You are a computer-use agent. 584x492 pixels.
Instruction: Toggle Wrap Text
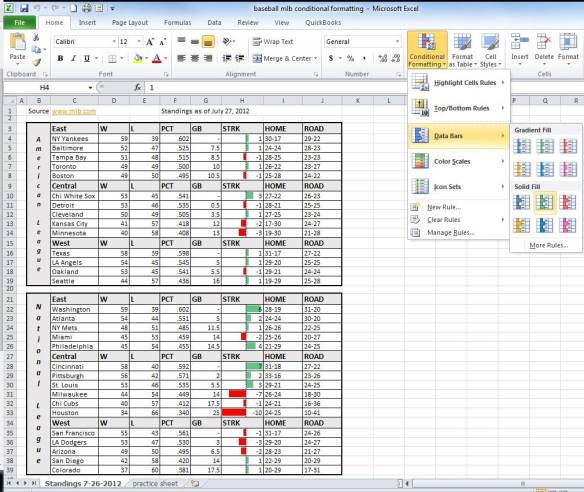pyautogui.click(x=273, y=42)
